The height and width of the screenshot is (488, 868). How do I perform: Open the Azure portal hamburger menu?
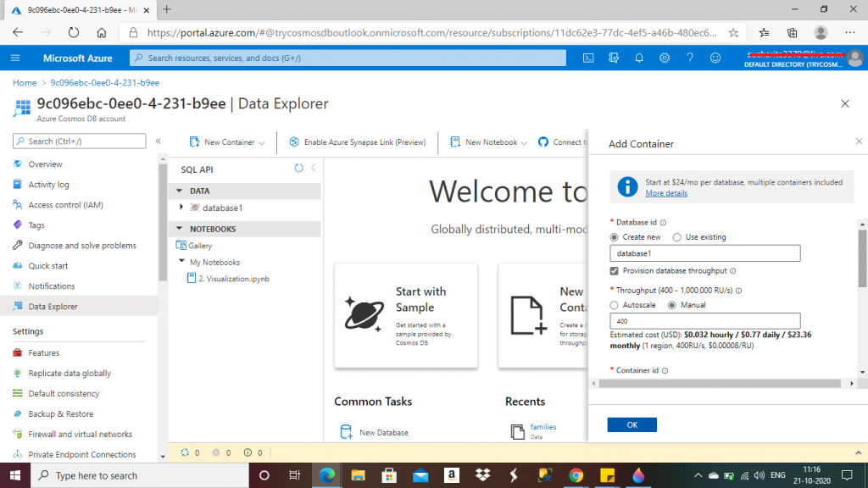pos(15,58)
